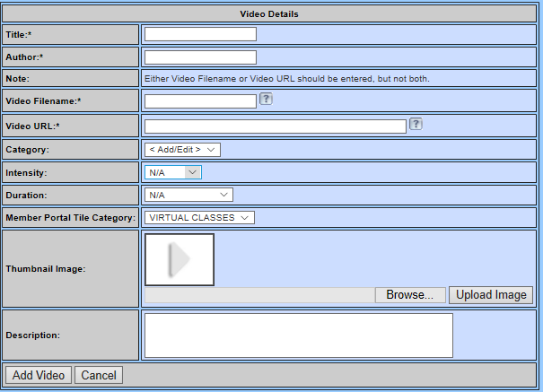Open the Duration dropdown
This screenshot has width=543, height=392.
pos(188,195)
